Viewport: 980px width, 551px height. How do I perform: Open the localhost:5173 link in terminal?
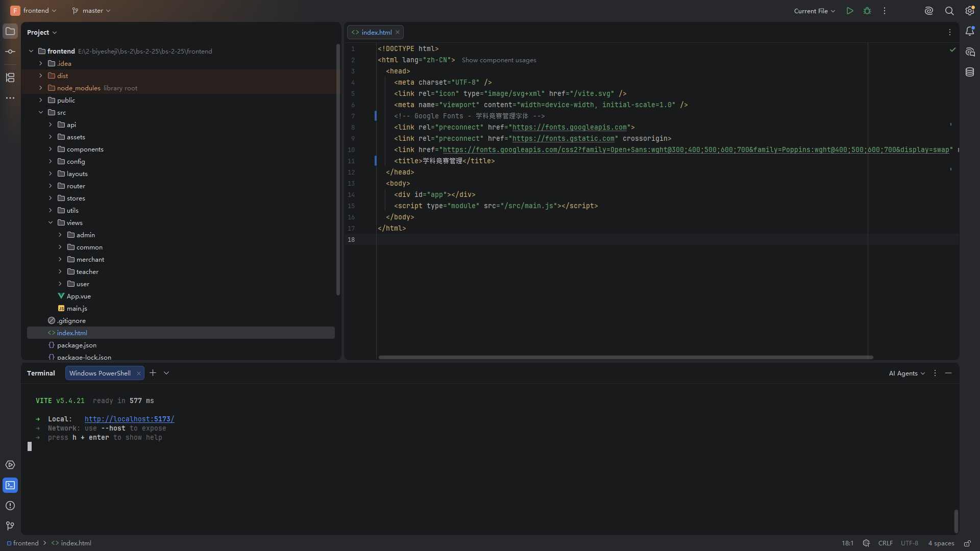point(130,419)
